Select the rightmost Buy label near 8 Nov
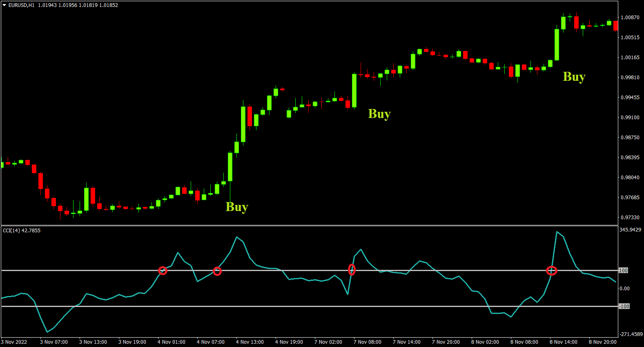The height and width of the screenshot is (347, 644). 574,77
